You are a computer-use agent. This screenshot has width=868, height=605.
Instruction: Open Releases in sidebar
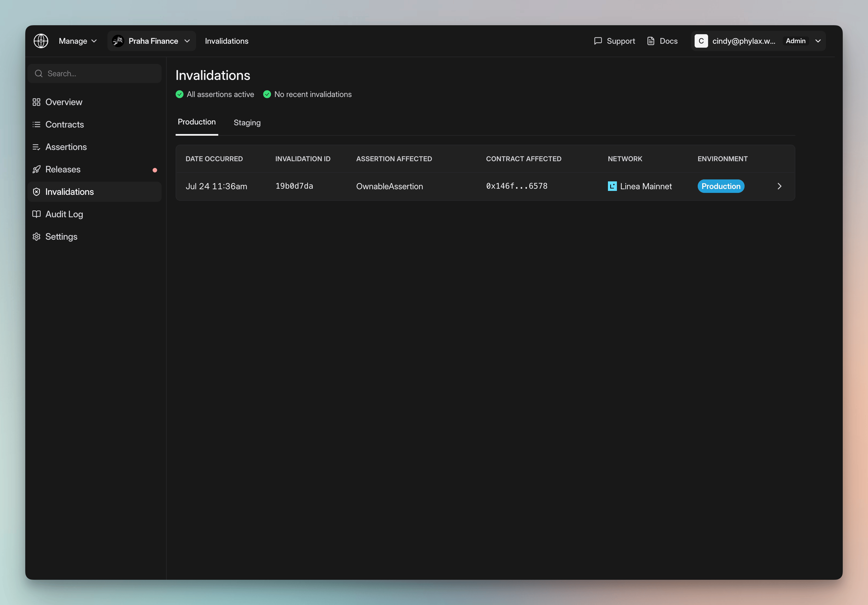(95, 169)
